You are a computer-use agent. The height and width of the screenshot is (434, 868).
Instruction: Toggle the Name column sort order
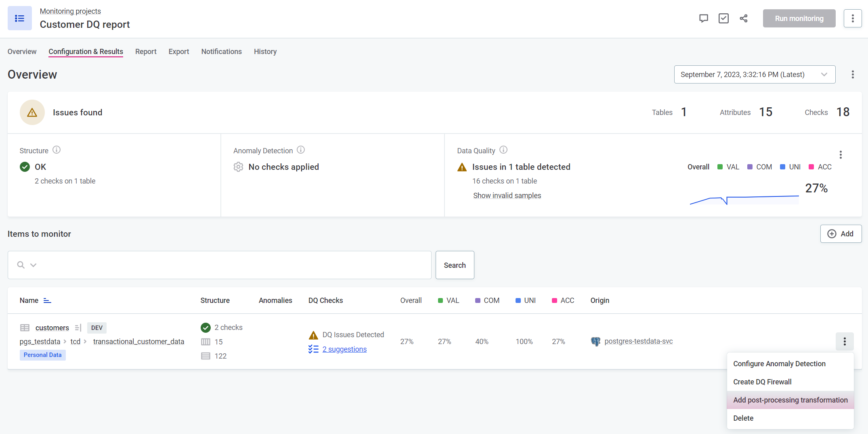coord(47,300)
